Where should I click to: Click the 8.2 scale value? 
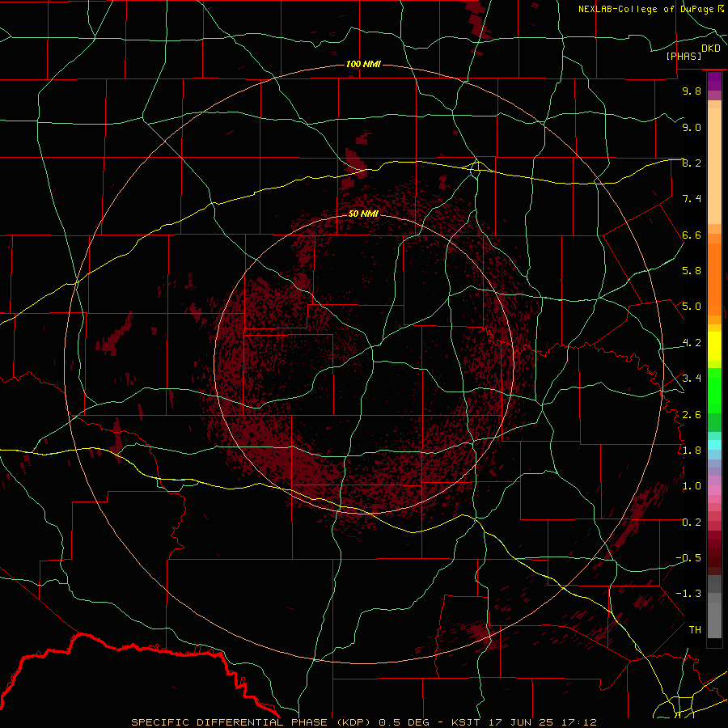tap(692, 163)
